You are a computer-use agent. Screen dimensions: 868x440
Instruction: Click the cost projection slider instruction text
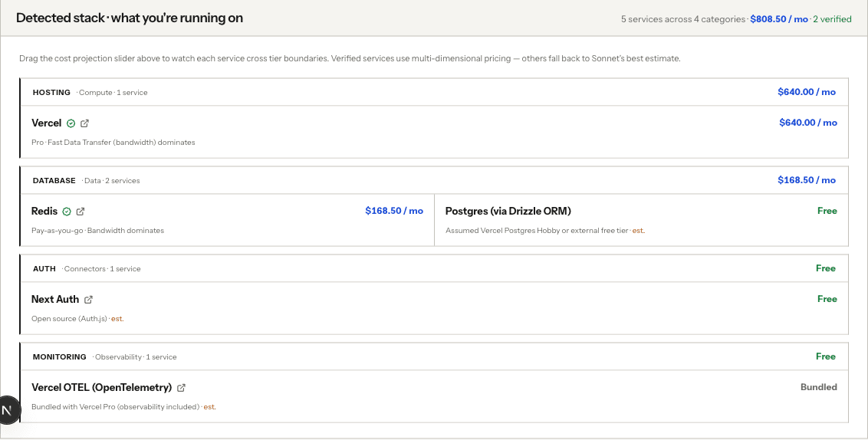350,58
